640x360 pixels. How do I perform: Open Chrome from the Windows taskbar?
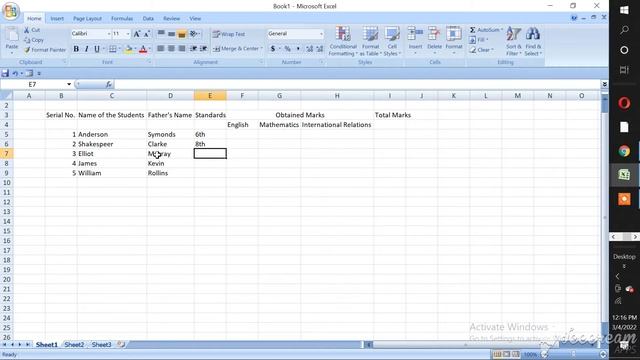(624, 151)
